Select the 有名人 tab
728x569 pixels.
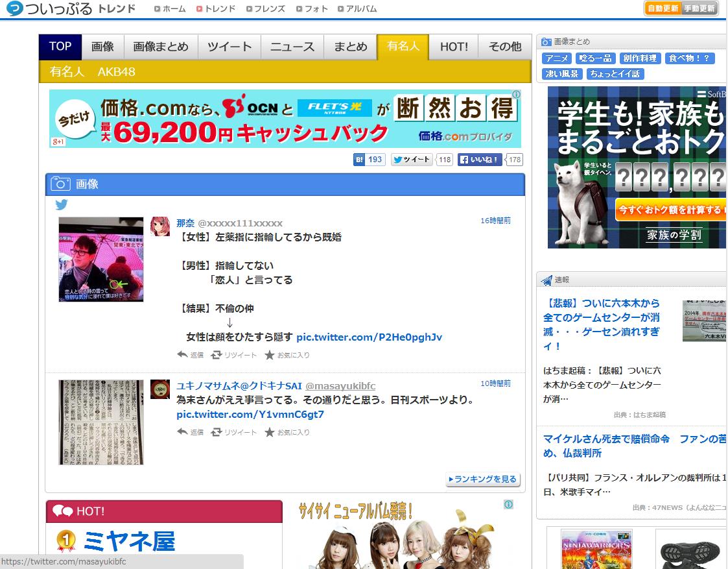(x=403, y=47)
